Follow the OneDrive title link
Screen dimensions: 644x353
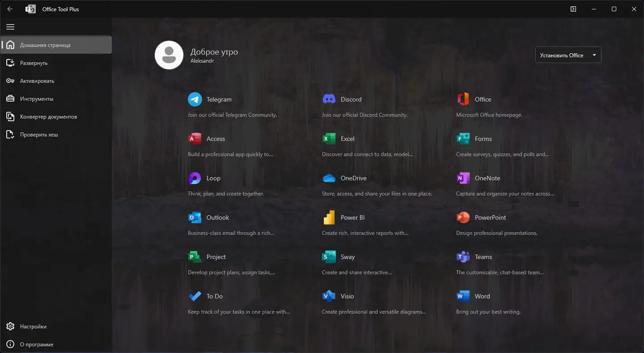[354, 178]
